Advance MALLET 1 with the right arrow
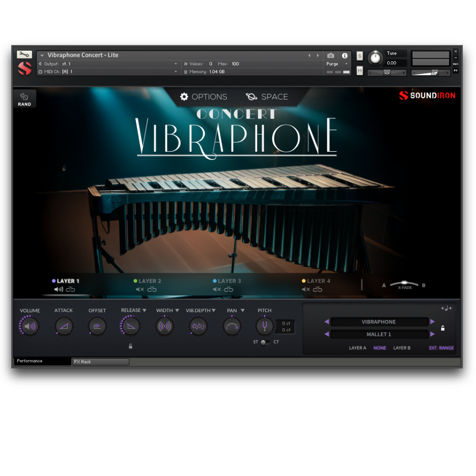Image resolution: width=476 pixels, height=476 pixels. coord(431,334)
